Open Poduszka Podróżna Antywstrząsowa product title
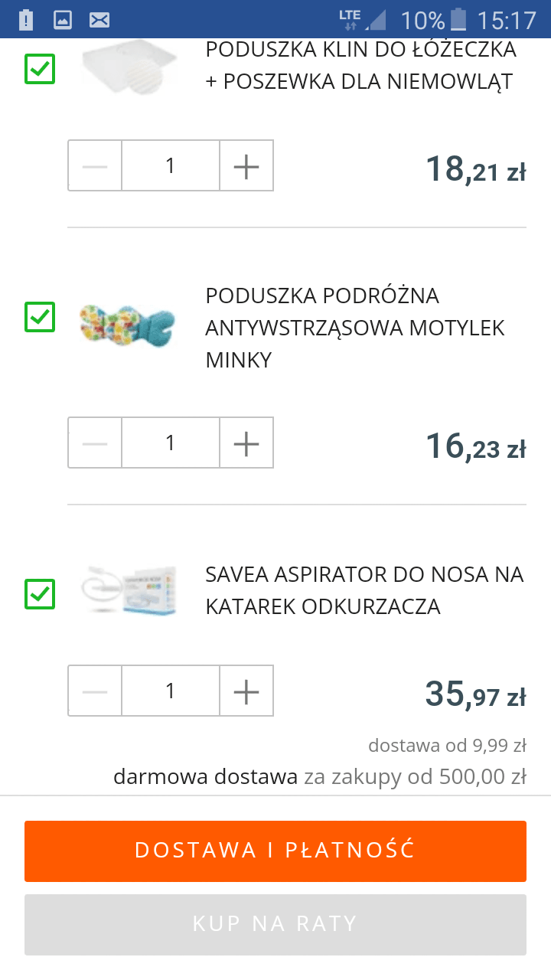This screenshot has height=980, width=551. click(x=355, y=328)
